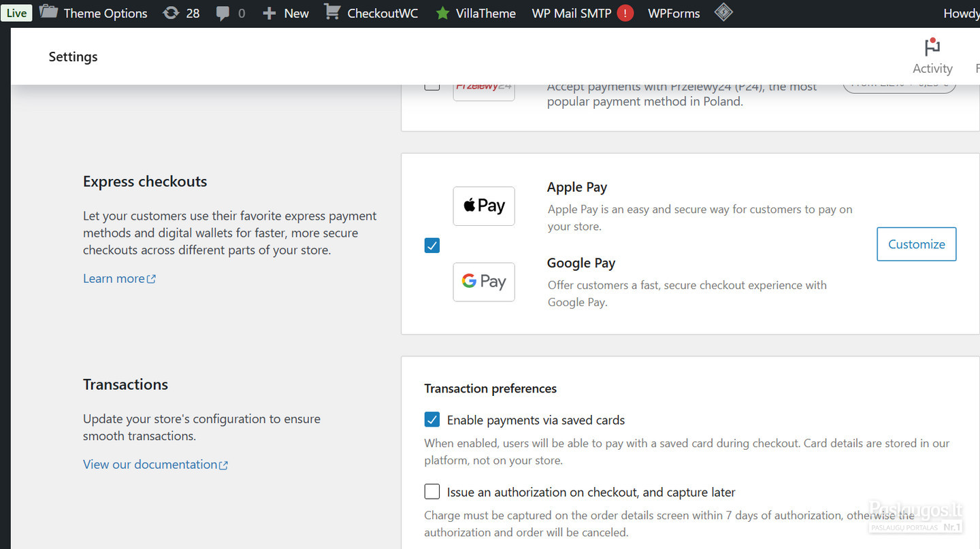Click the Apple Pay title text

pyautogui.click(x=577, y=187)
